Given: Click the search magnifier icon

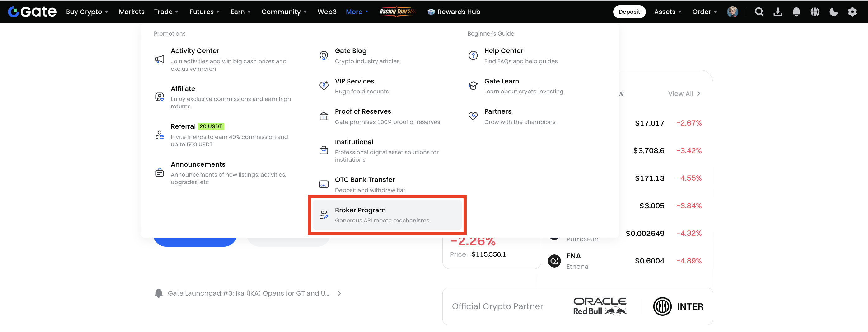Looking at the screenshot, I should click(759, 12).
